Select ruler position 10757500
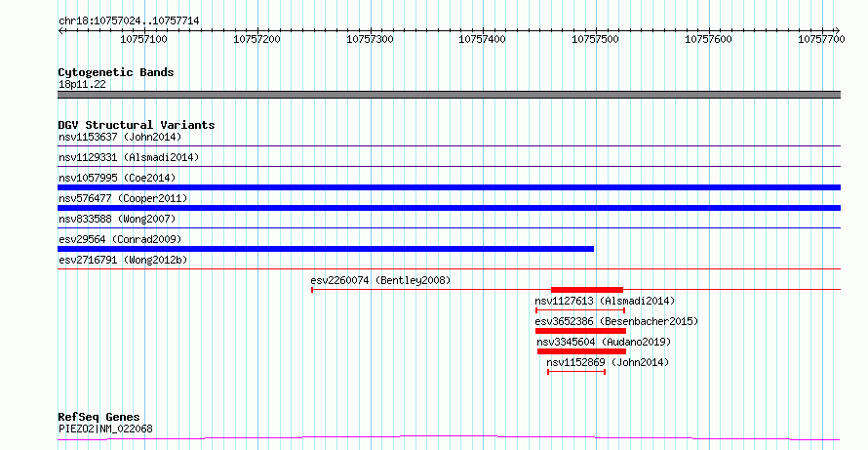 tap(595, 39)
